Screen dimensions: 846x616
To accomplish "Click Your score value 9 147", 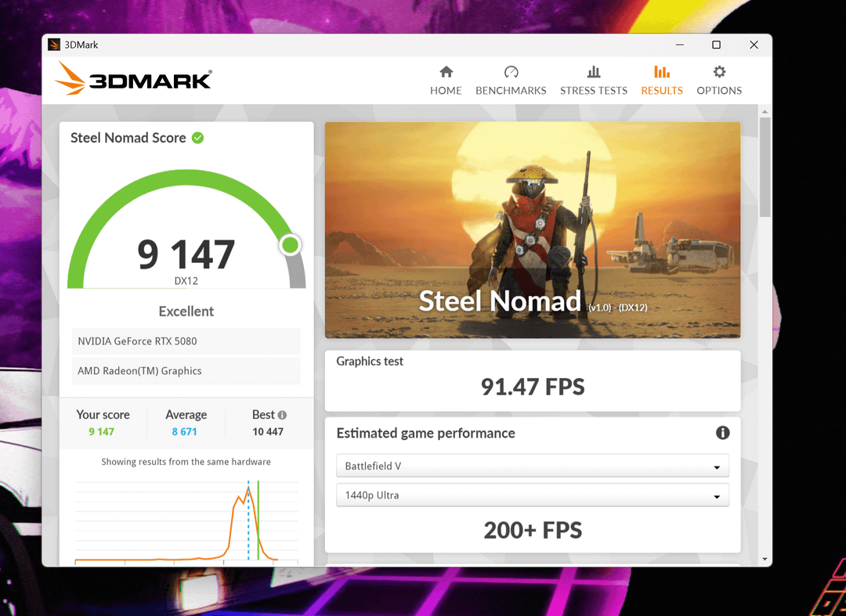I will (101, 432).
